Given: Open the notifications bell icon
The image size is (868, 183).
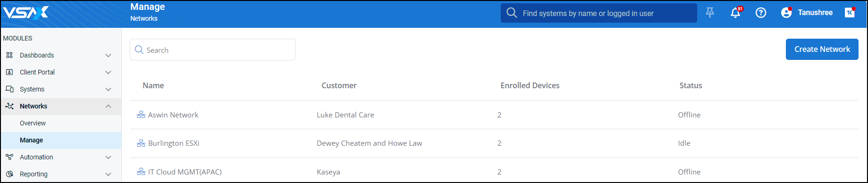Looking at the screenshot, I should click(735, 13).
